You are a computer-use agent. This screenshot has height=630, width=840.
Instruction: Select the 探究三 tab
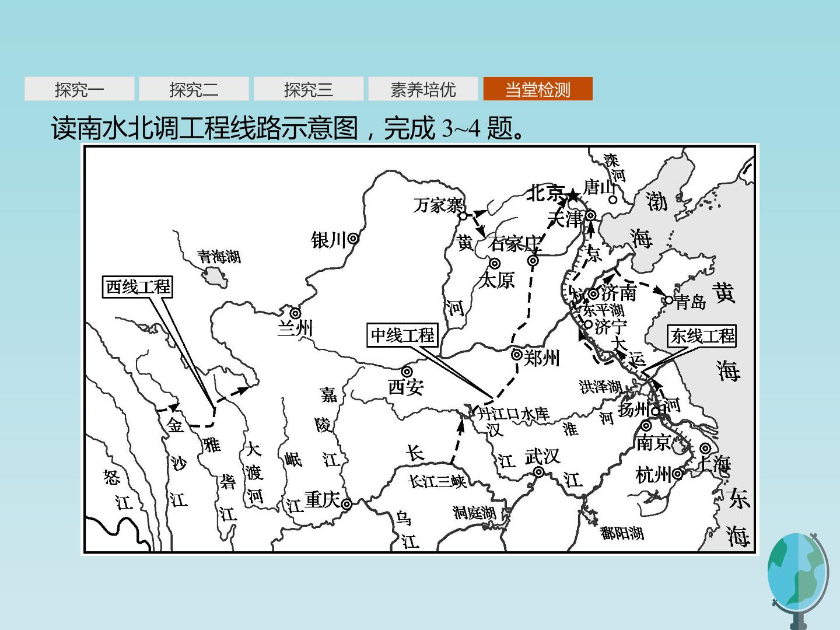308,89
